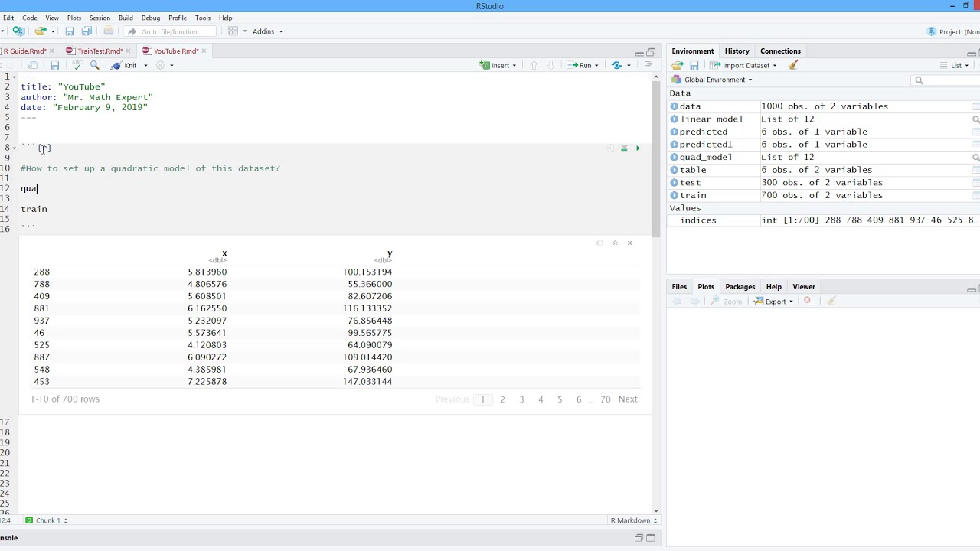Save workspace in Environment pane
Viewport: 980px width, 551px height.
point(694,65)
